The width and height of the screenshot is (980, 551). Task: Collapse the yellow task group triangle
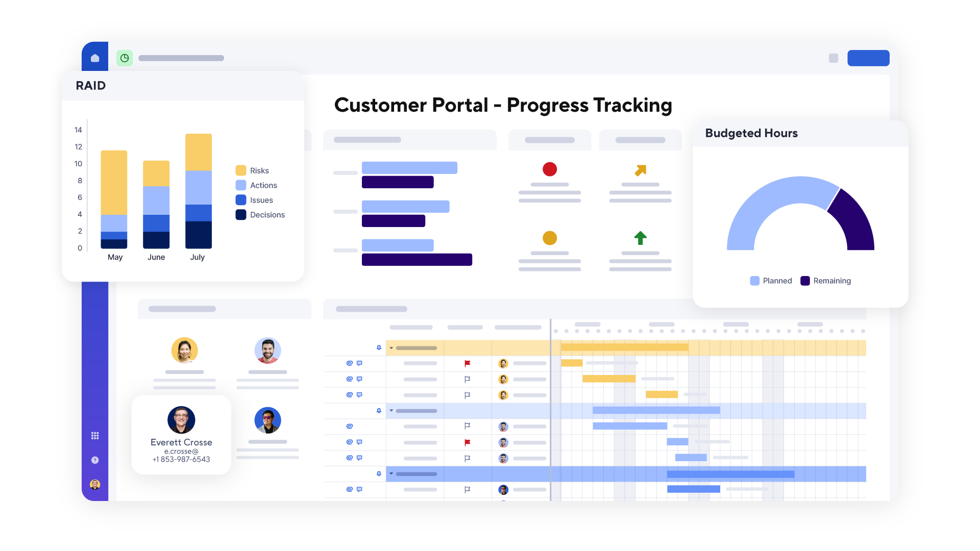(391, 348)
